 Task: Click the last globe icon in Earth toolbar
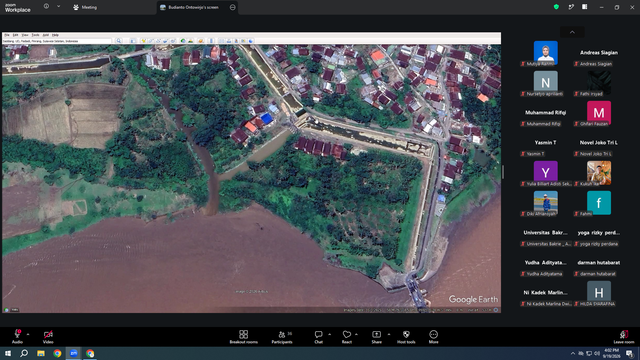[251, 41]
